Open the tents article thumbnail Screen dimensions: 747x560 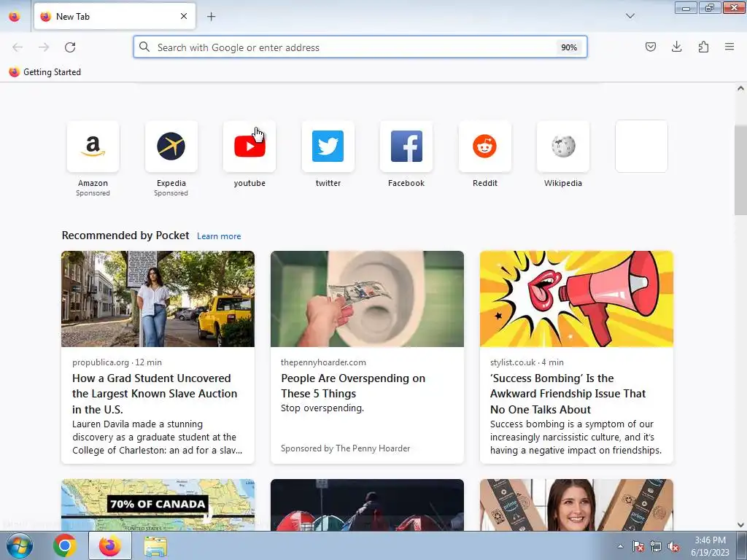point(367,505)
